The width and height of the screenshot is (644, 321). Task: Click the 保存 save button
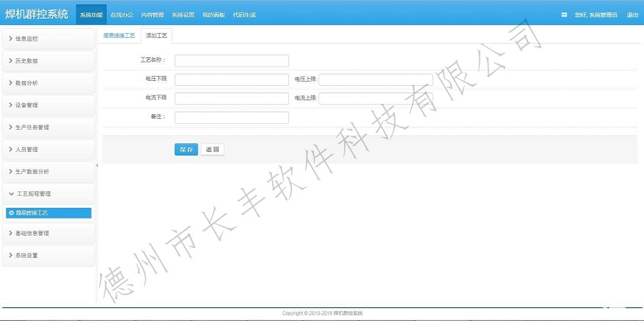186,150
